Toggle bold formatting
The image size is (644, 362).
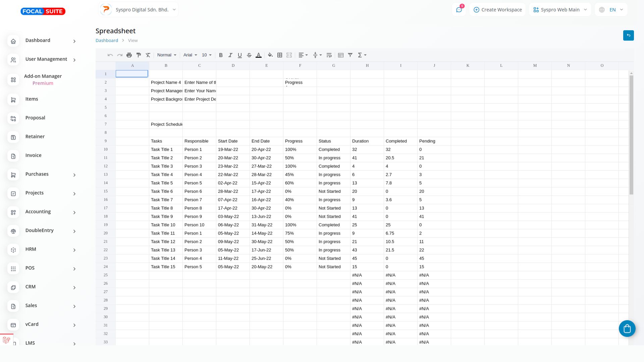tap(221, 55)
